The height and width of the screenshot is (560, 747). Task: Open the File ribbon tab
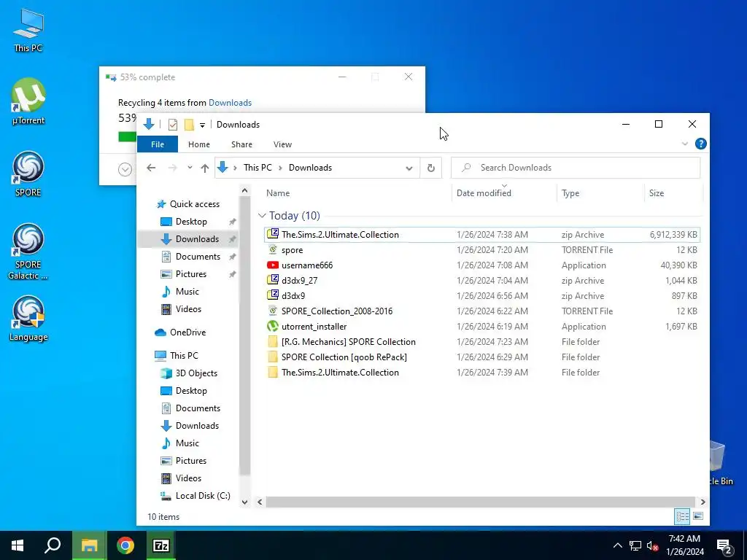158,144
